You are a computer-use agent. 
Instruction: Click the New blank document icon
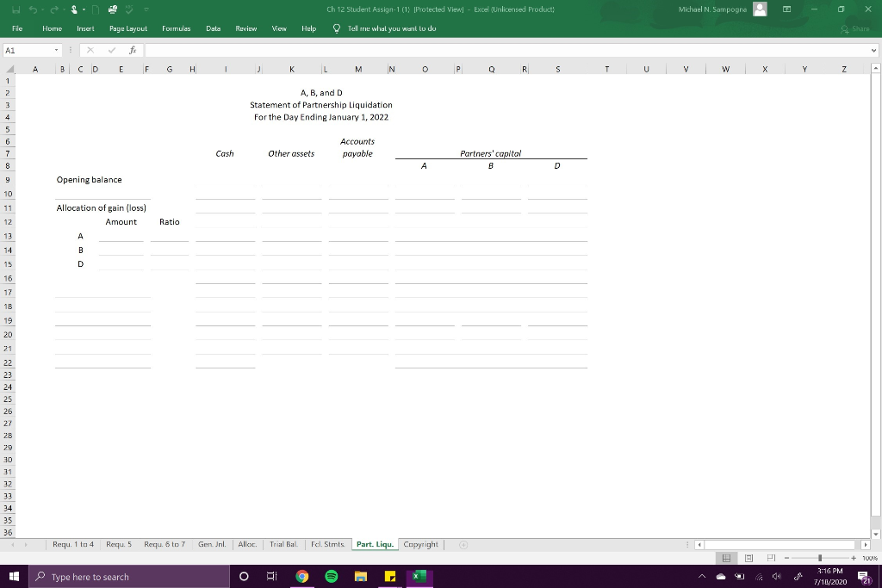(x=96, y=9)
